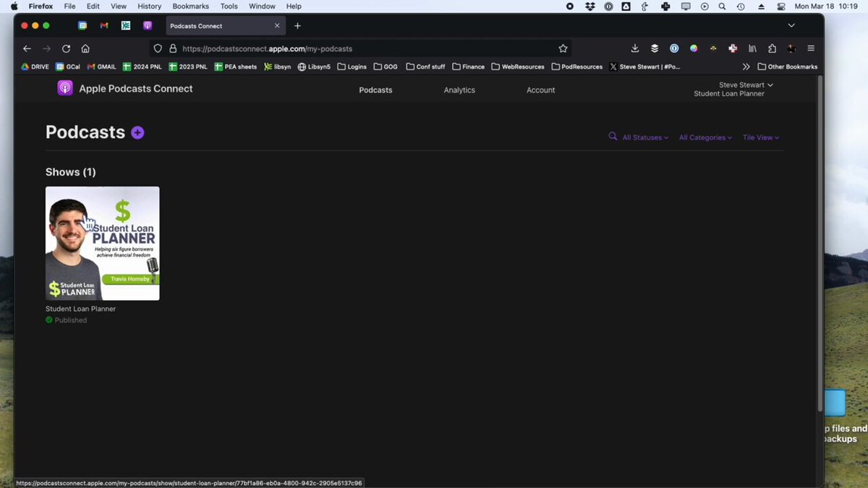The height and width of the screenshot is (488, 868).
Task: Open the Bookmarks menu in menu bar
Action: 190,6
